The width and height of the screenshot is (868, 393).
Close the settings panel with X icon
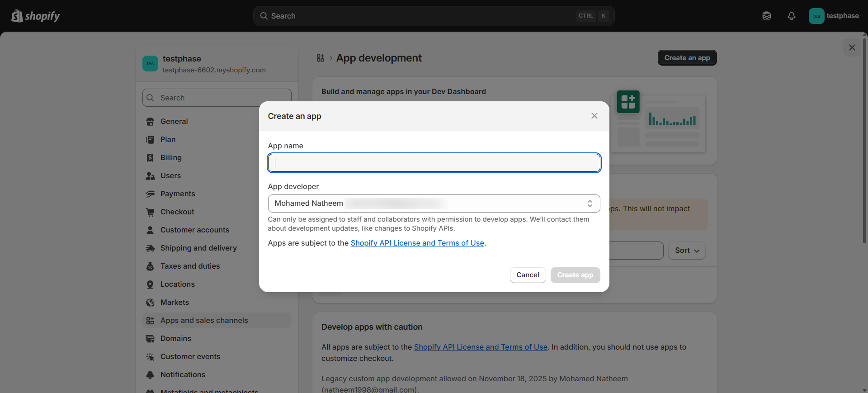tap(852, 47)
